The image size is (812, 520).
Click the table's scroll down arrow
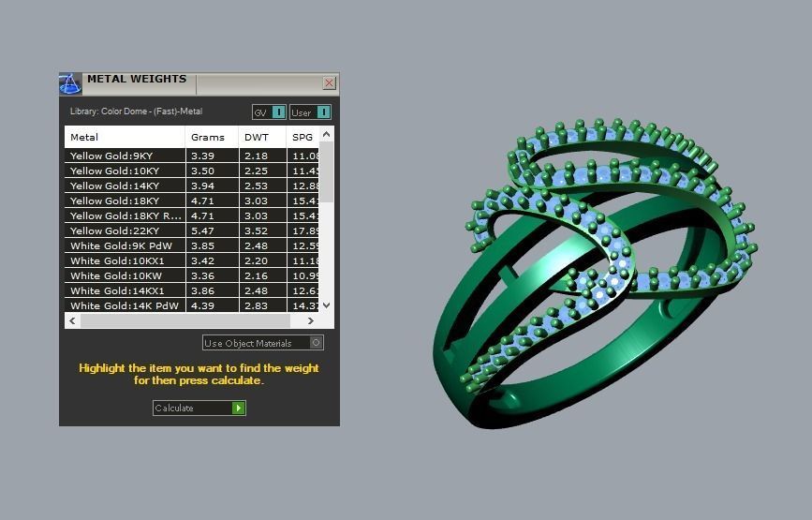point(326,305)
